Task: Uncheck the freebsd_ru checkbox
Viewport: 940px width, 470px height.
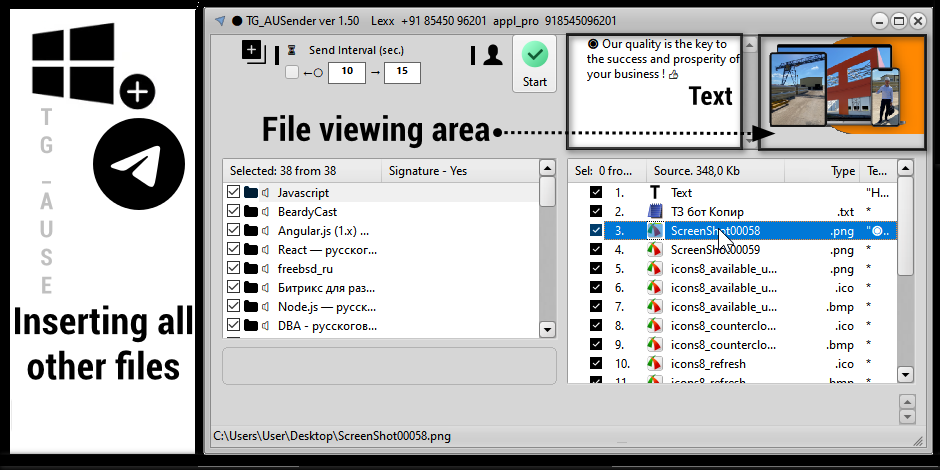Action: [234, 269]
